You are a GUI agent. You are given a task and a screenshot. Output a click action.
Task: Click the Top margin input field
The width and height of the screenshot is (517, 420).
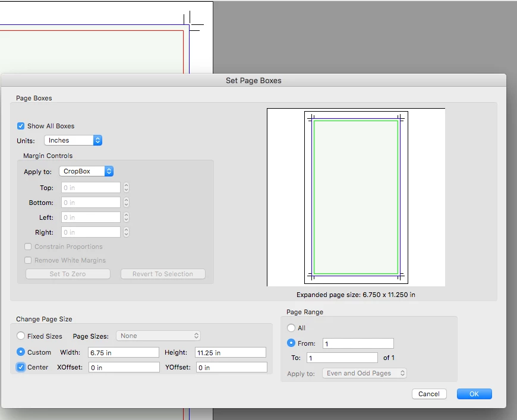pos(91,188)
